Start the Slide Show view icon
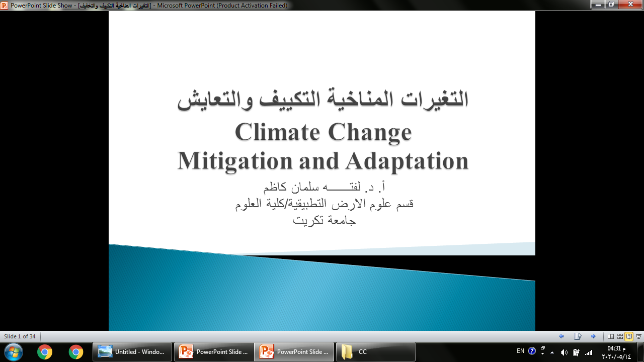The image size is (644, 362). tap(639, 336)
